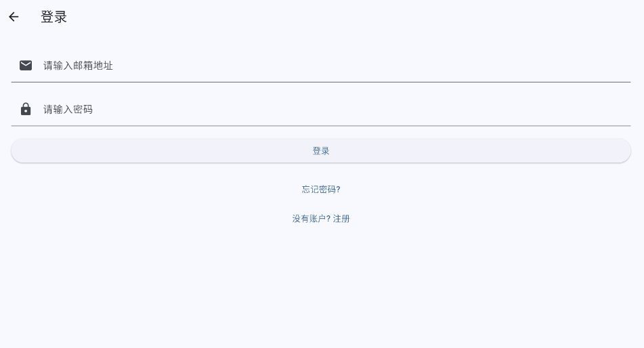Click the 登录 page title text
The height and width of the screenshot is (348, 644).
coord(53,17)
